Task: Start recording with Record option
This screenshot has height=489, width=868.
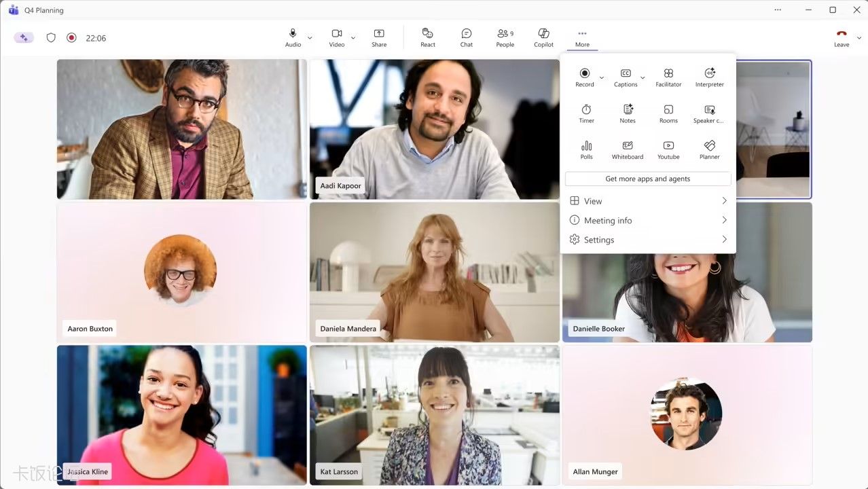Action: click(585, 77)
